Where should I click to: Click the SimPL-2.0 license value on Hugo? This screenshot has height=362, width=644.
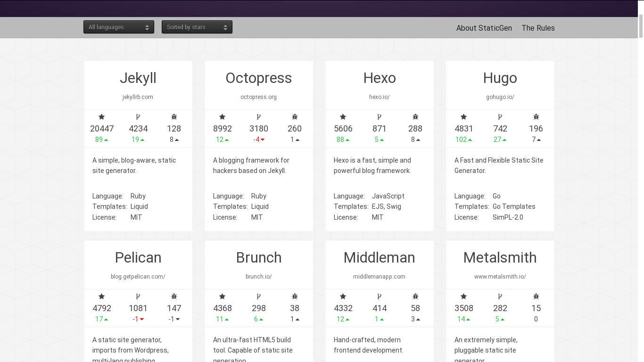click(x=508, y=217)
